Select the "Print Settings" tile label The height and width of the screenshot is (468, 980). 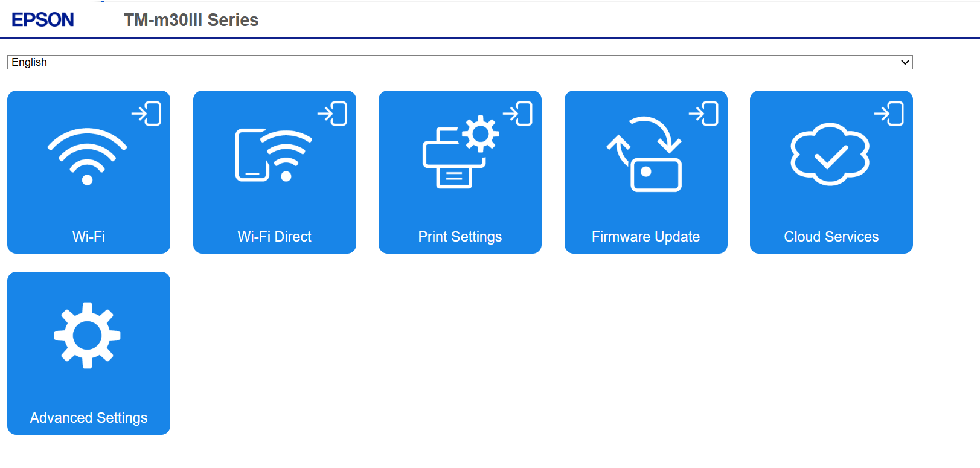[460, 237]
